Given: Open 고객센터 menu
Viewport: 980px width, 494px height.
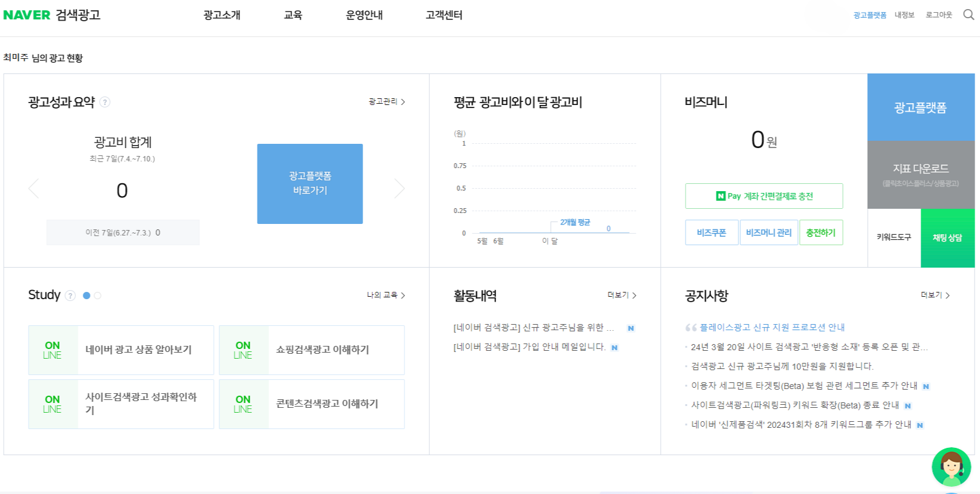Looking at the screenshot, I should tap(444, 15).
